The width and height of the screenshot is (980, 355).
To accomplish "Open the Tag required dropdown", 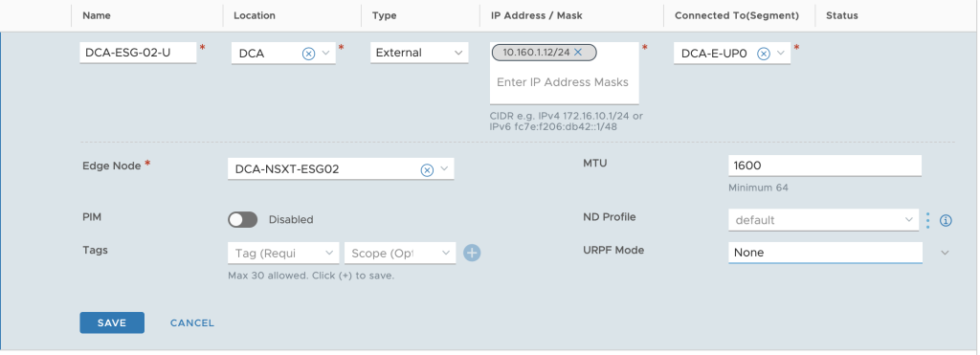I will tap(283, 254).
